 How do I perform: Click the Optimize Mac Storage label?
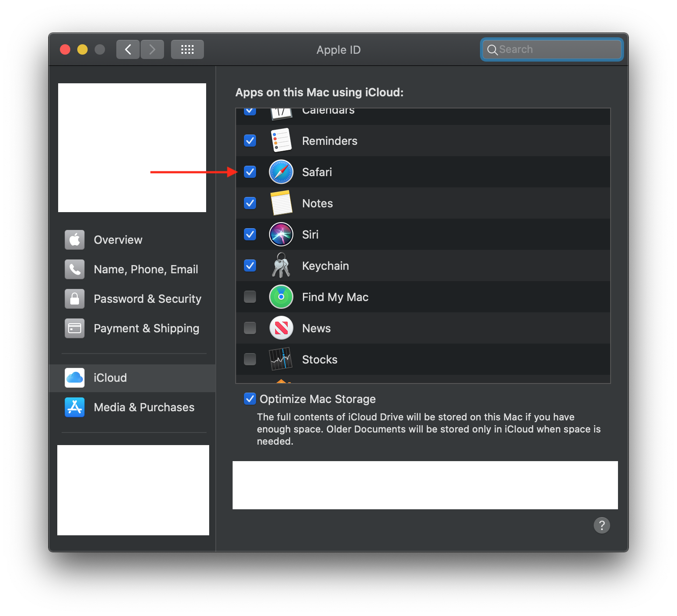tap(318, 399)
